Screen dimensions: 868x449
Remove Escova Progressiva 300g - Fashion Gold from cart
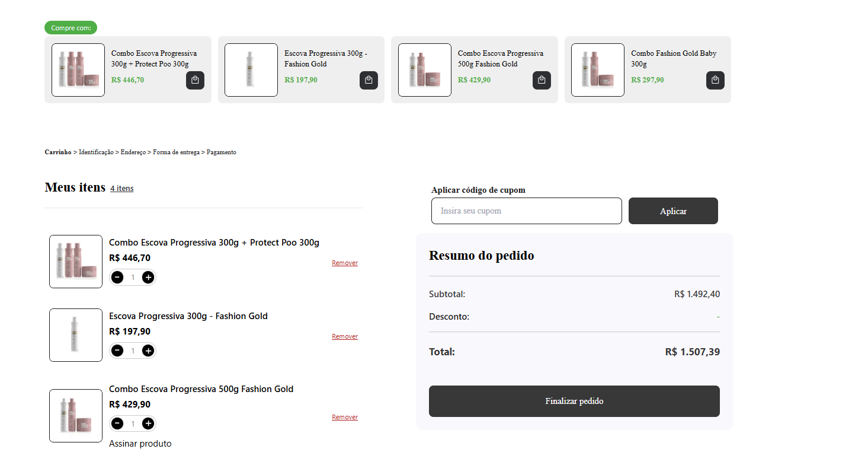point(345,336)
